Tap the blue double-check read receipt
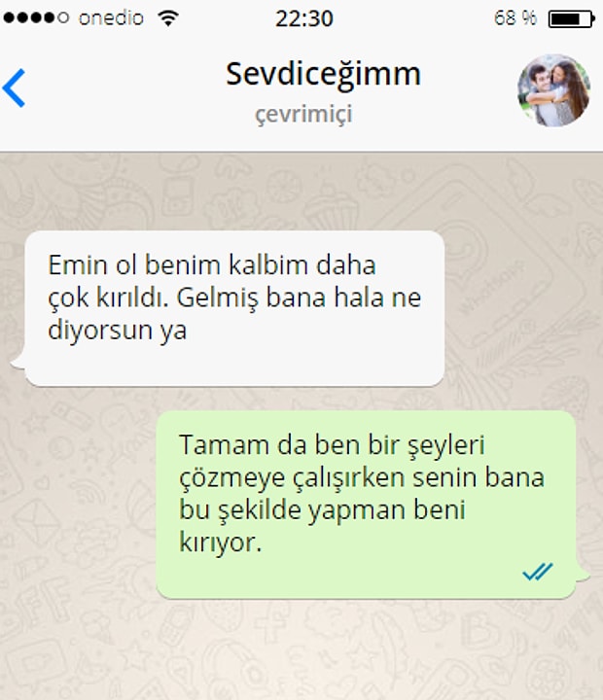This screenshot has height=700, width=603. tap(538, 572)
